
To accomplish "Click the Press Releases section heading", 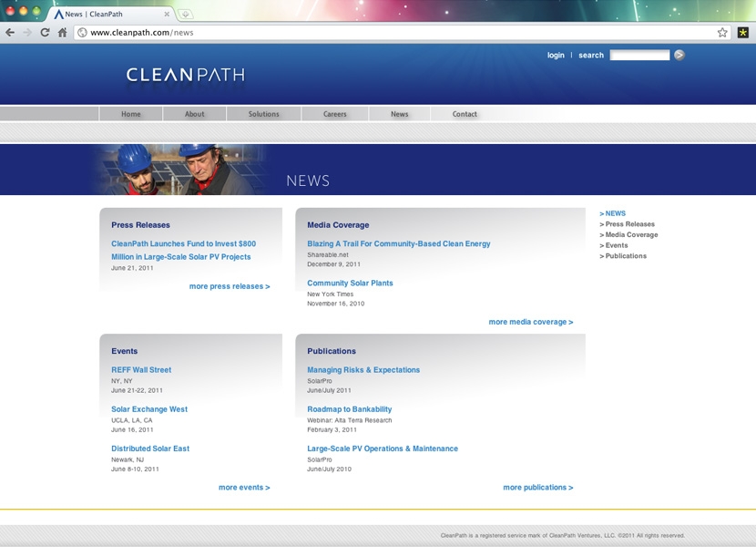I will (140, 225).
